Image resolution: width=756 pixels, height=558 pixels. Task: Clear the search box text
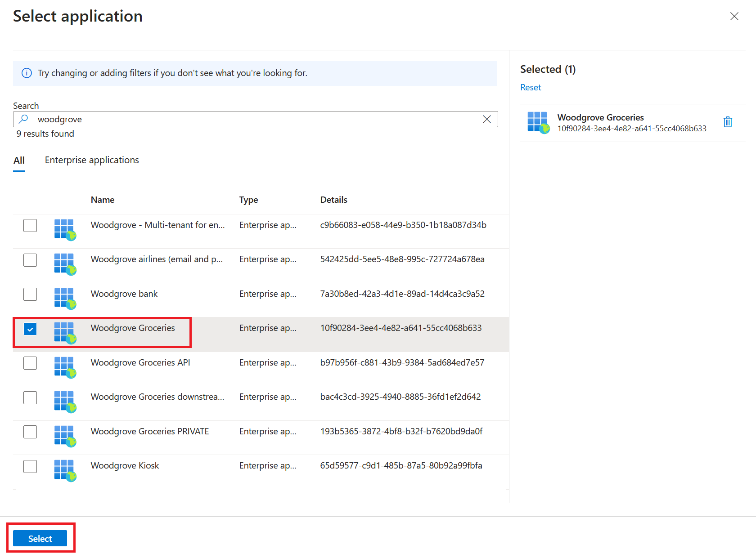tap(486, 119)
